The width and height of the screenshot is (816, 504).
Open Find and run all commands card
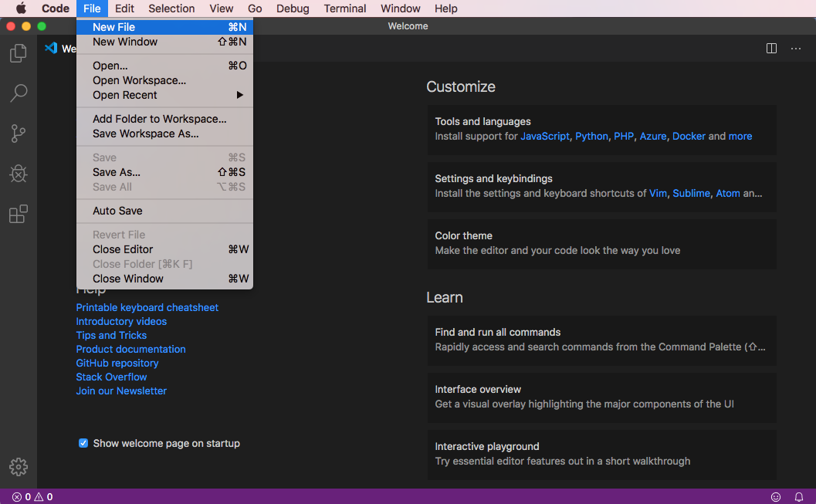pyautogui.click(x=601, y=340)
